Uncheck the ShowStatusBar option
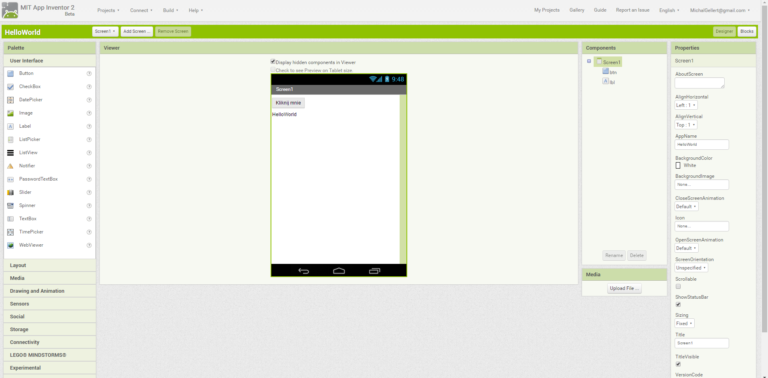The width and height of the screenshot is (768, 378). coord(678,305)
